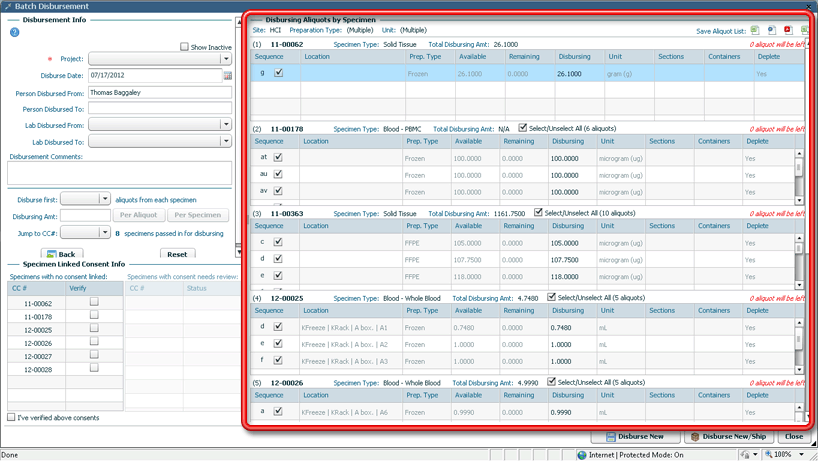
Task: Toggle Select/Unselect All (10 aliquots) checkbox
Action: click(538, 212)
